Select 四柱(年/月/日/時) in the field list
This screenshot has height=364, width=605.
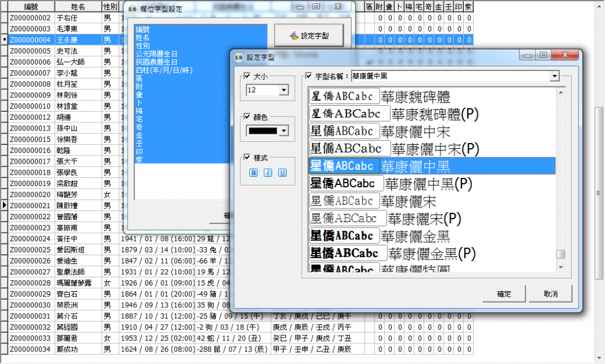[164, 70]
